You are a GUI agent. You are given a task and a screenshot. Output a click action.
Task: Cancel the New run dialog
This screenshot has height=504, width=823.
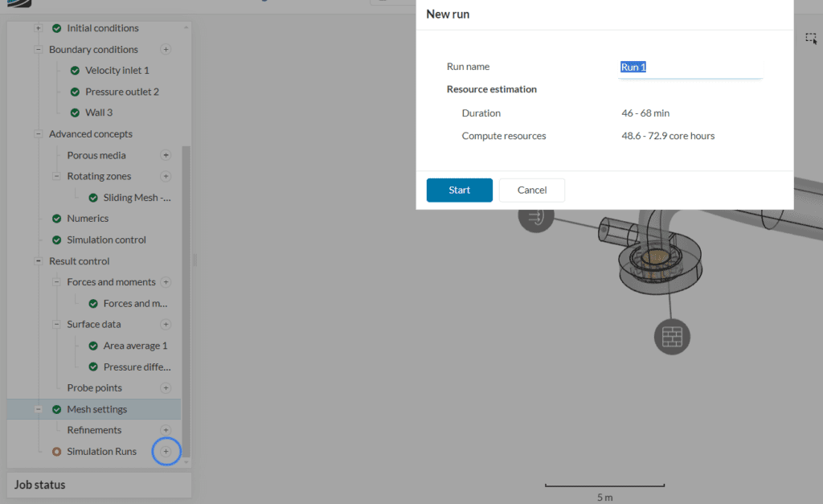pos(531,191)
